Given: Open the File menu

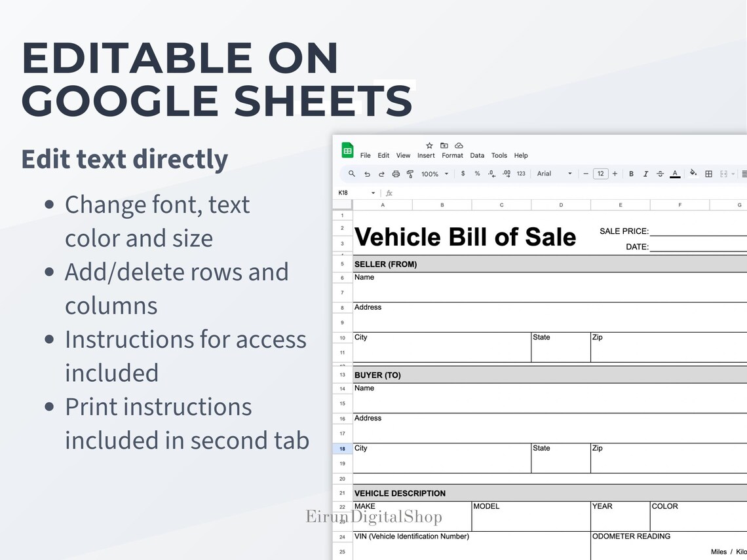Looking at the screenshot, I should tap(366, 156).
